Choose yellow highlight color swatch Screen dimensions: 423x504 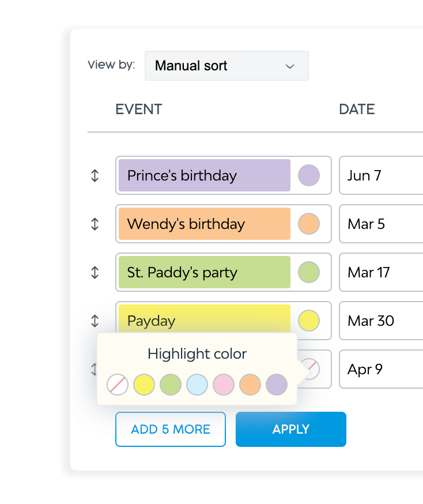[144, 385]
